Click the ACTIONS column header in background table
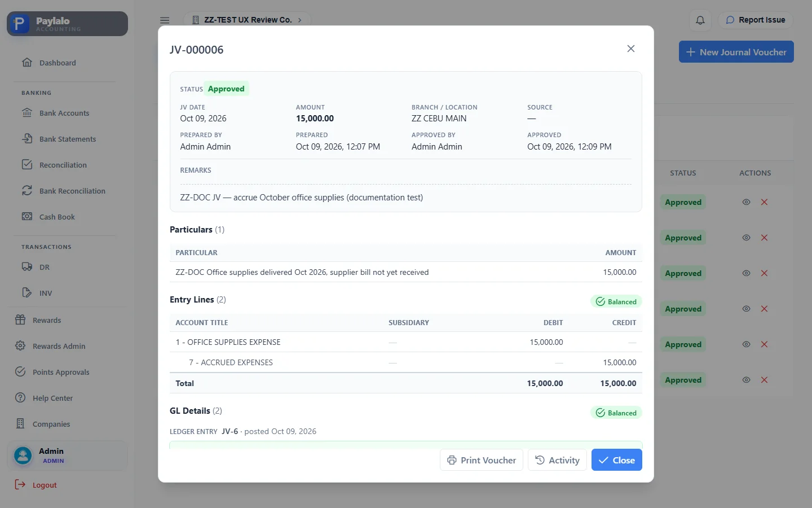 coord(755,173)
